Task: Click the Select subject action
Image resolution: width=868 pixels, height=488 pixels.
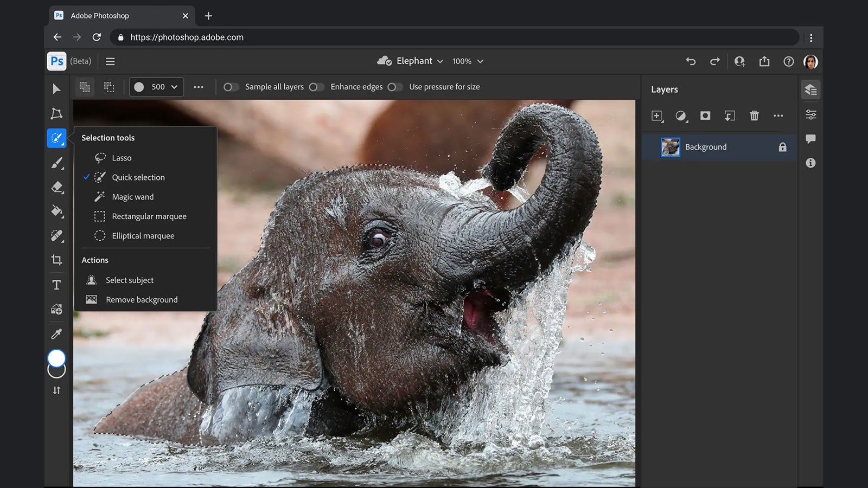Action: (x=130, y=280)
